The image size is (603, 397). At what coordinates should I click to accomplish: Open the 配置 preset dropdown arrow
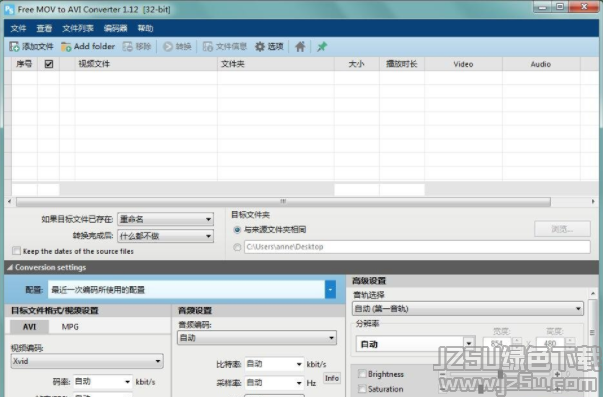tap(330, 289)
